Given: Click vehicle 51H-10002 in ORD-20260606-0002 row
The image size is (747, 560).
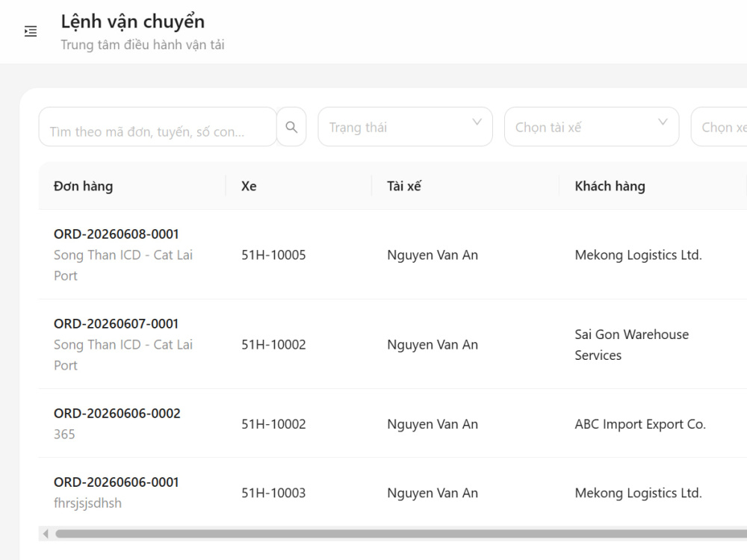Looking at the screenshot, I should point(273,424).
